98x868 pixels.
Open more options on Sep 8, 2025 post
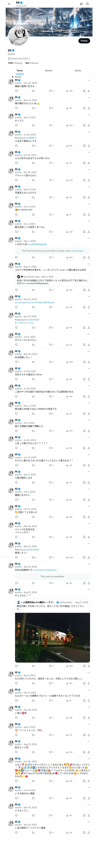(x=89, y=186)
